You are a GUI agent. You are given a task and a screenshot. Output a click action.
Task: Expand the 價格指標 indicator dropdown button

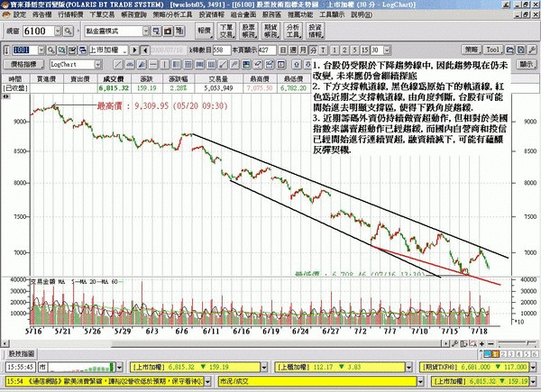[23, 65]
